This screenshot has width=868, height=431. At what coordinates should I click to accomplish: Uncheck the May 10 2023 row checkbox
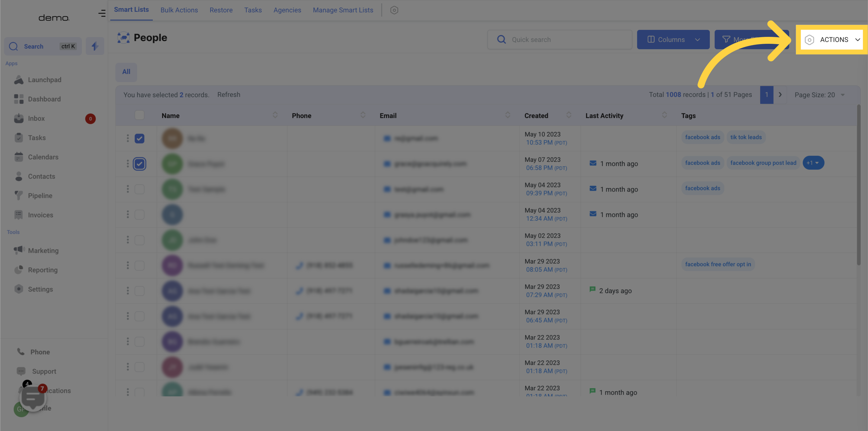click(x=139, y=138)
